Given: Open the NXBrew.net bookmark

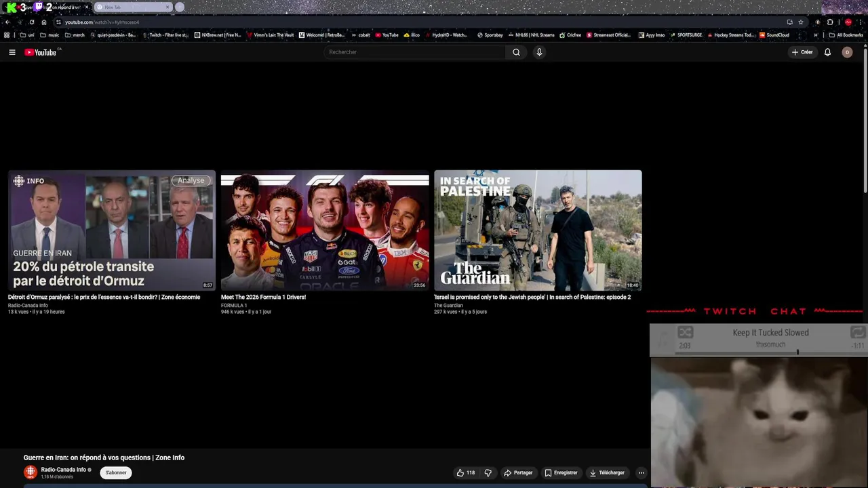Looking at the screenshot, I should tap(218, 35).
